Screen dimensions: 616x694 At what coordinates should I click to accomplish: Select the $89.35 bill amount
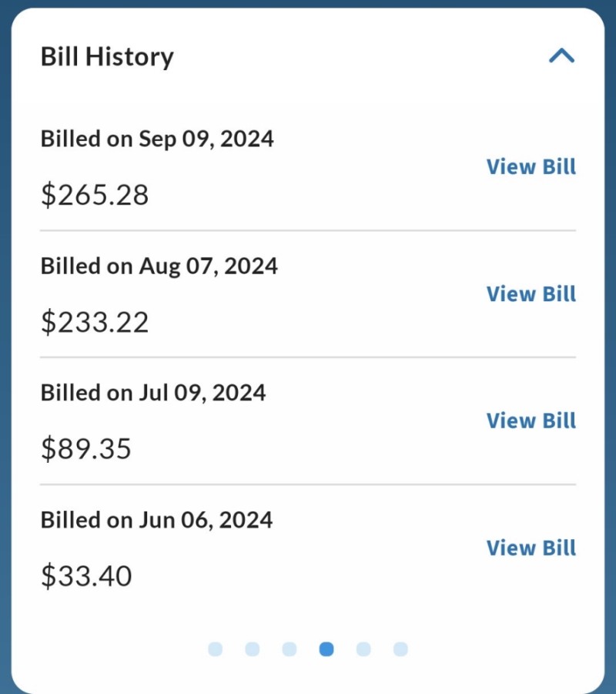86,448
